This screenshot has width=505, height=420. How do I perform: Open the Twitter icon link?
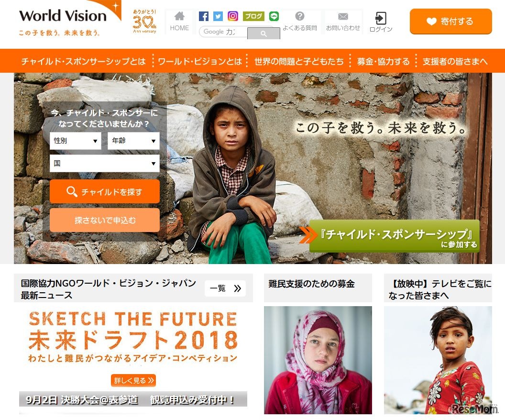(x=218, y=16)
